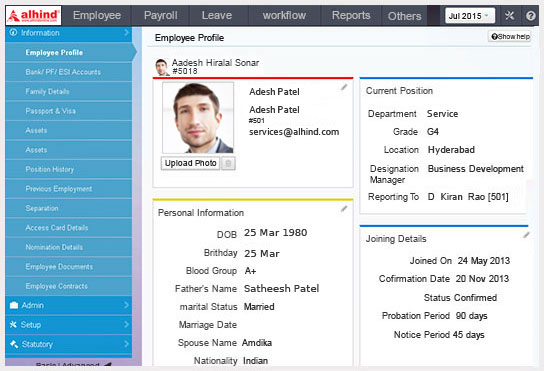Open Passport & Visa
Image resolution: width=544 pixels, height=371 pixels.
[x=69, y=111]
